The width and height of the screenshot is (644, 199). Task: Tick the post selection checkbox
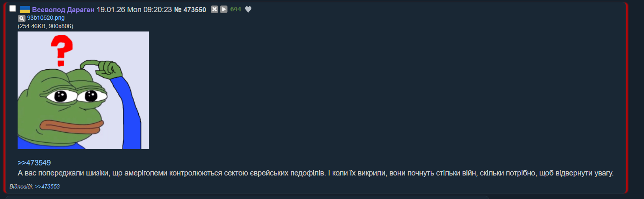click(13, 9)
